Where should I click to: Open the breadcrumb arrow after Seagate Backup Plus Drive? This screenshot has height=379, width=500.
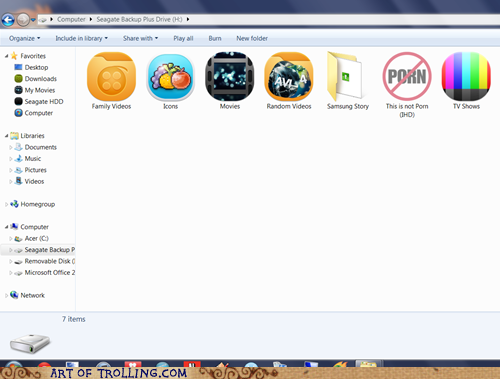pyautogui.click(x=188, y=19)
